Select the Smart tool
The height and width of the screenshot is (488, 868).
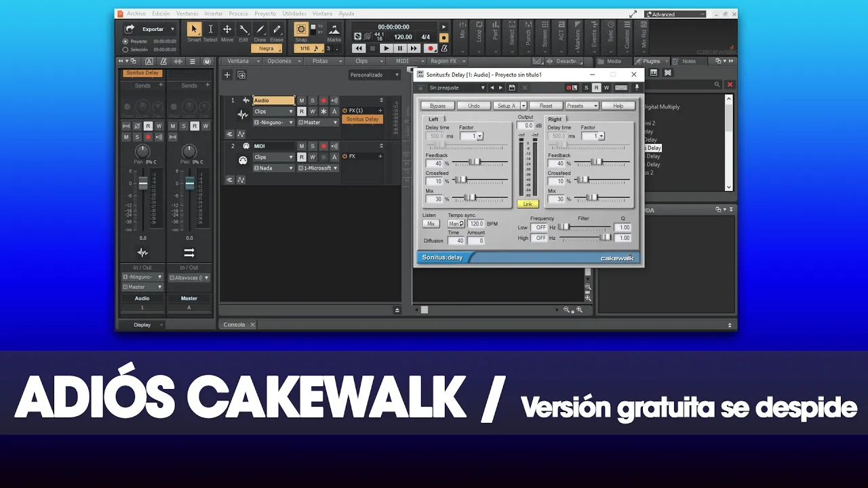click(194, 29)
